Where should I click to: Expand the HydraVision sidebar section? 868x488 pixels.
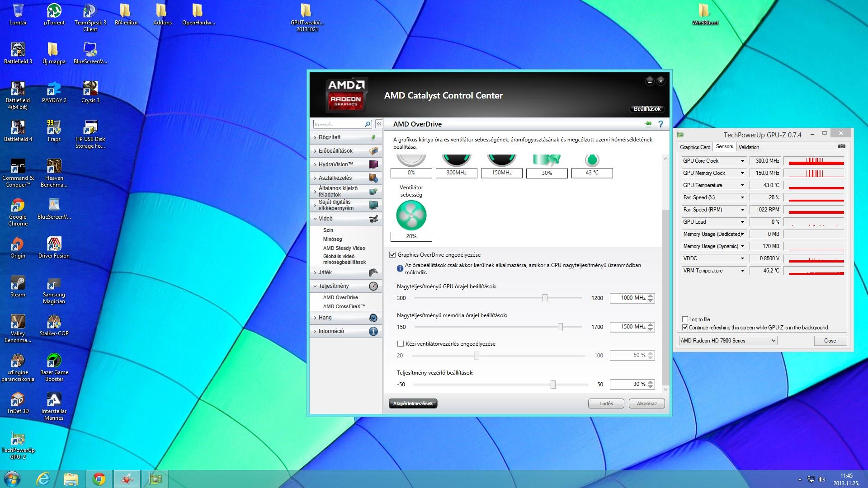pyautogui.click(x=346, y=164)
